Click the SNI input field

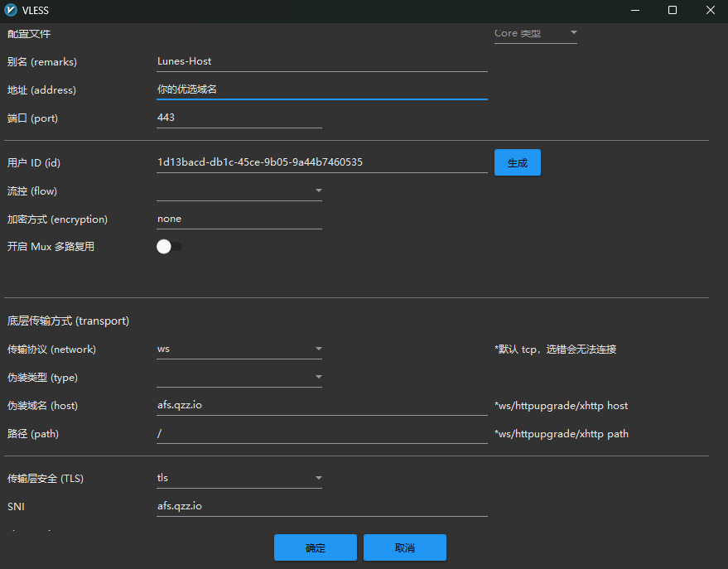click(x=321, y=506)
